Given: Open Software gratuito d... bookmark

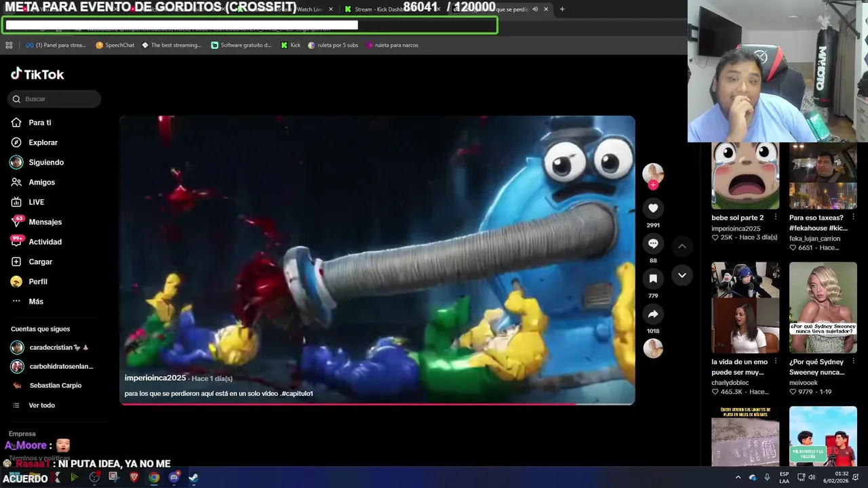Looking at the screenshot, I should point(241,45).
